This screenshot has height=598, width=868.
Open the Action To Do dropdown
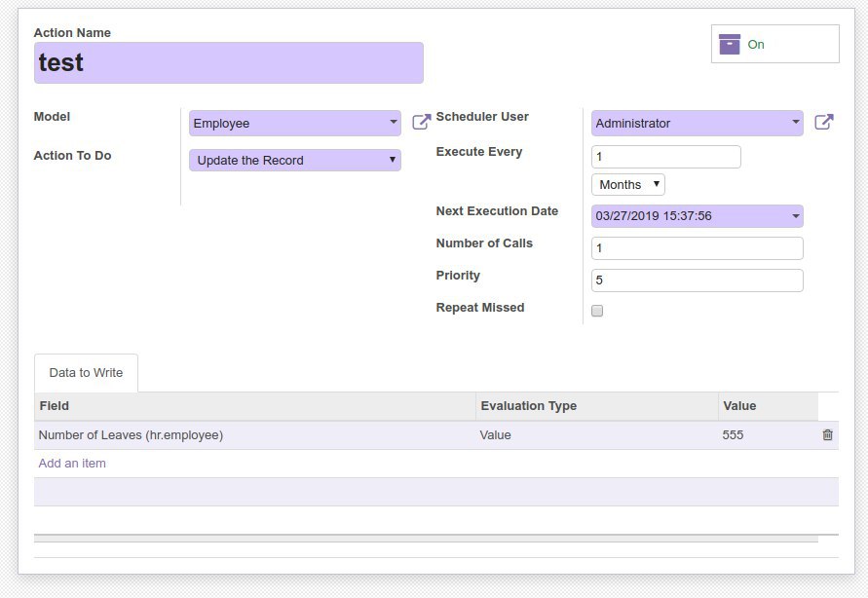coord(294,161)
